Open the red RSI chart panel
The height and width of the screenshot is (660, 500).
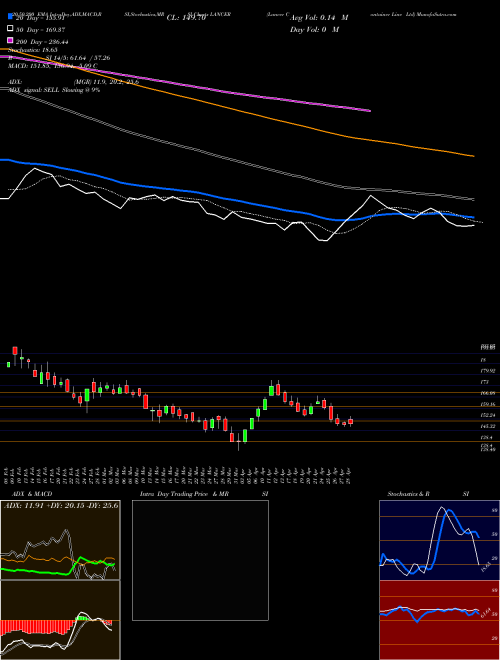click(439, 620)
